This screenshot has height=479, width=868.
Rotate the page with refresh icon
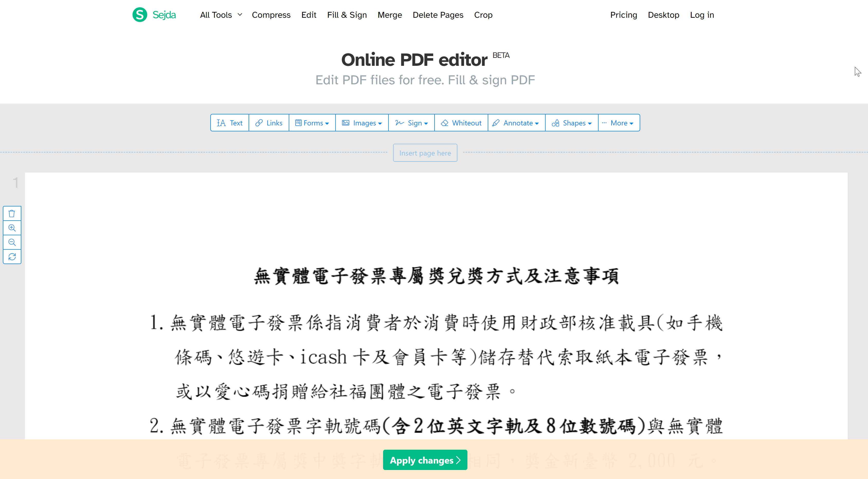[12, 257]
